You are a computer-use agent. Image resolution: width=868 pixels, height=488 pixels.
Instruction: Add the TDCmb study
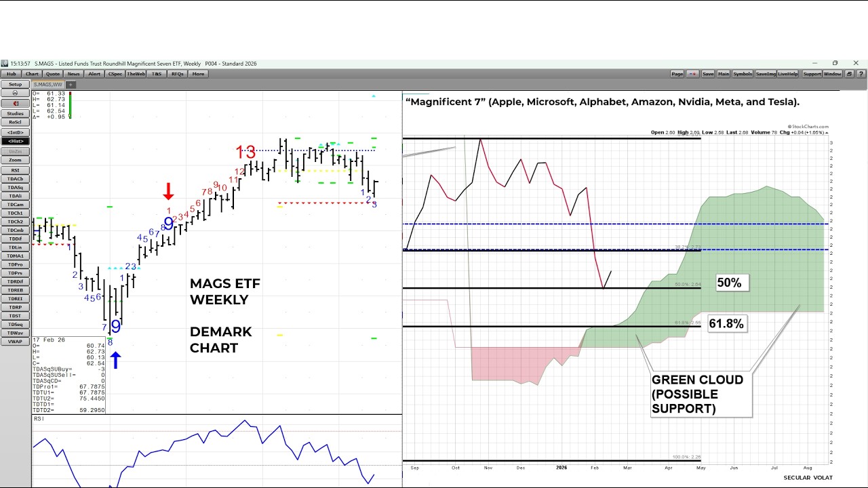pos(15,230)
